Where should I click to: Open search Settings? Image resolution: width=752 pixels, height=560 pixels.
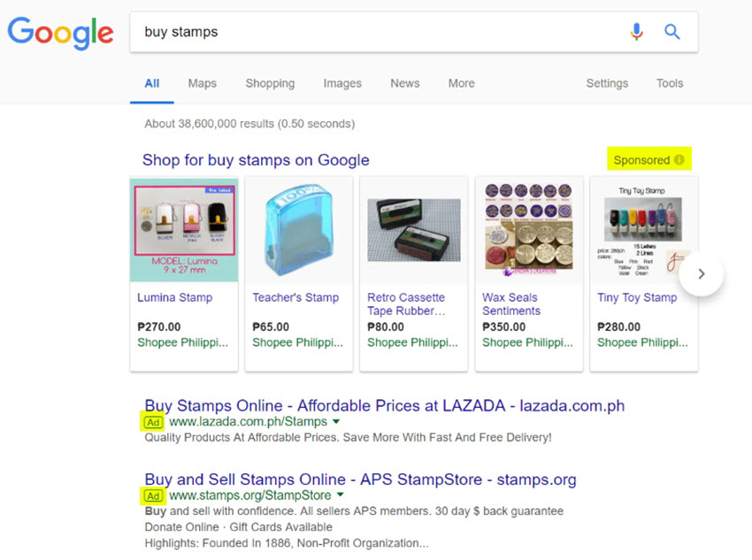pos(607,83)
